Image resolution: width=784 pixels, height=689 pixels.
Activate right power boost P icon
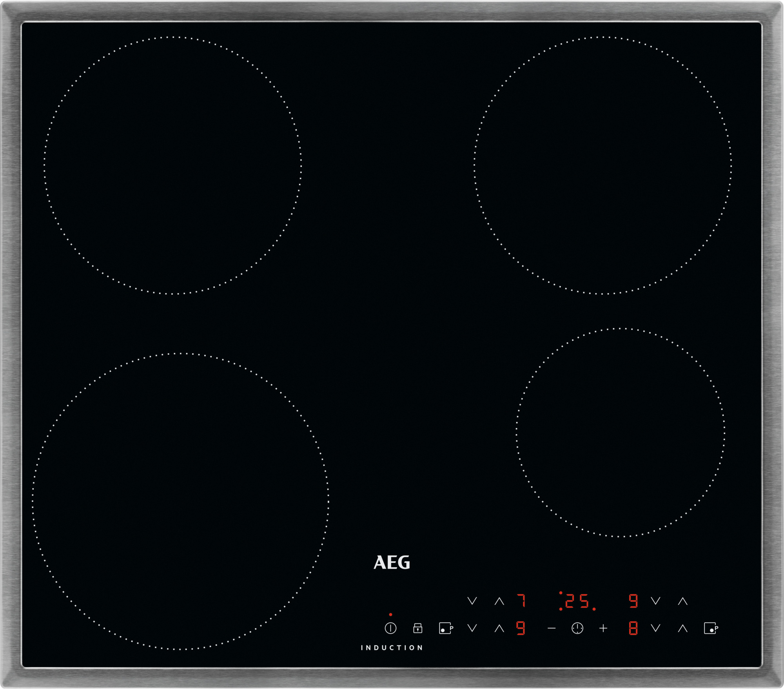pos(711,628)
